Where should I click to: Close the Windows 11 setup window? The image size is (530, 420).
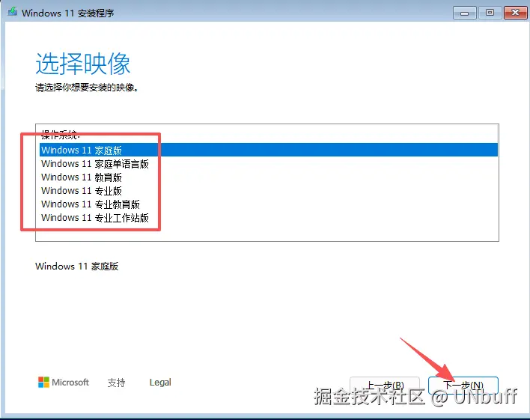(x=515, y=13)
